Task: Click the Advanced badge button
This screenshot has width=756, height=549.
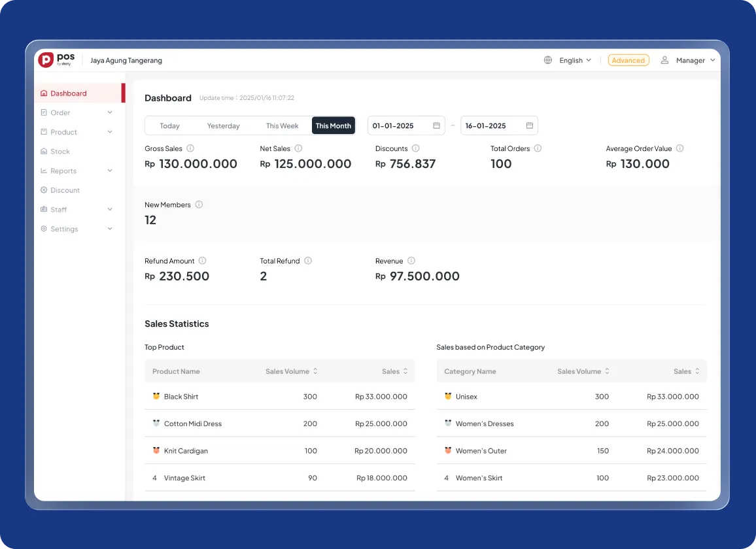Action: click(x=628, y=60)
